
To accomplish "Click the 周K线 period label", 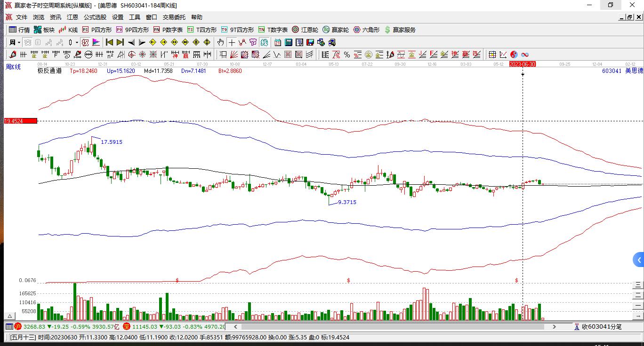I will 13,67.
